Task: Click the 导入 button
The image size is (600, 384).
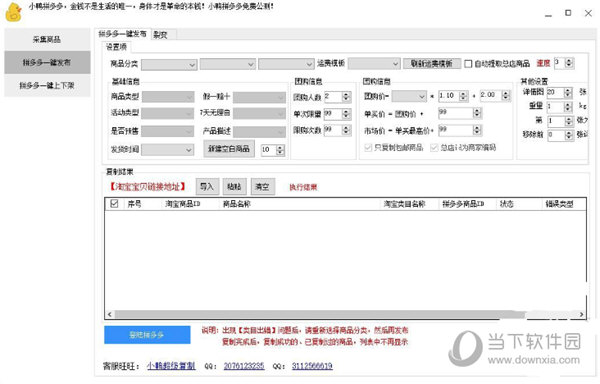Action: tap(207, 187)
